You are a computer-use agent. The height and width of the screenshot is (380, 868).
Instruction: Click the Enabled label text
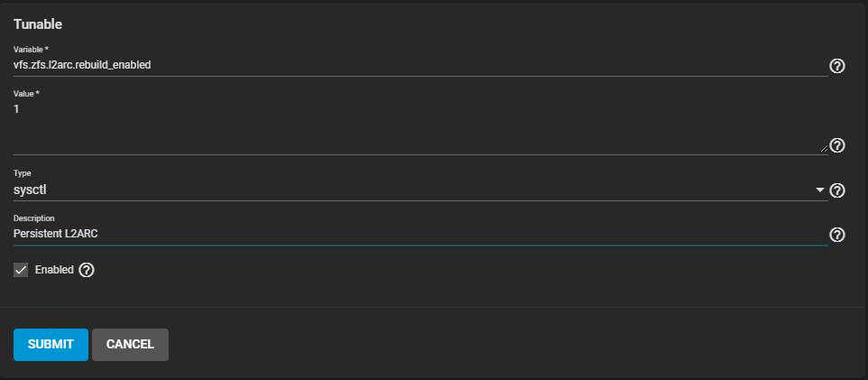click(x=53, y=270)
